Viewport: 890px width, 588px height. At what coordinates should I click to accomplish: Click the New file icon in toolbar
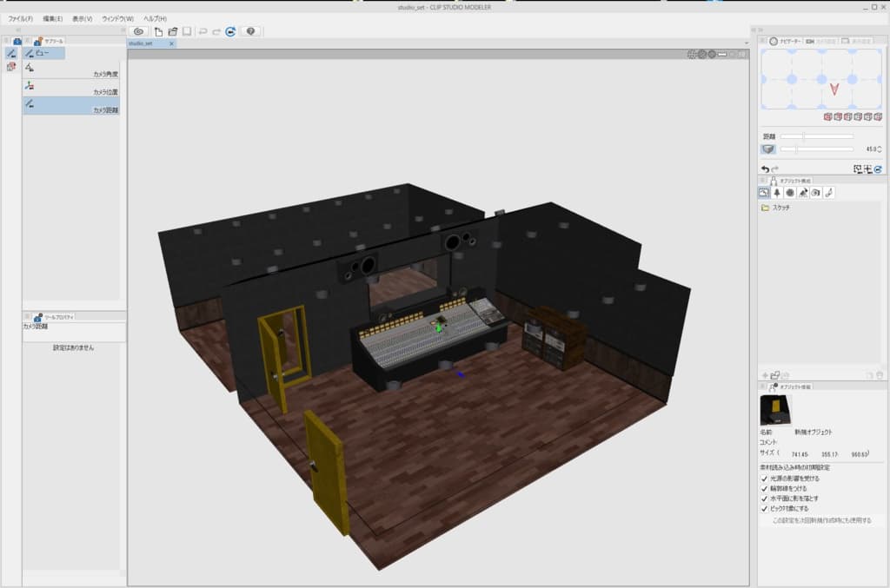tap(159, 31)
